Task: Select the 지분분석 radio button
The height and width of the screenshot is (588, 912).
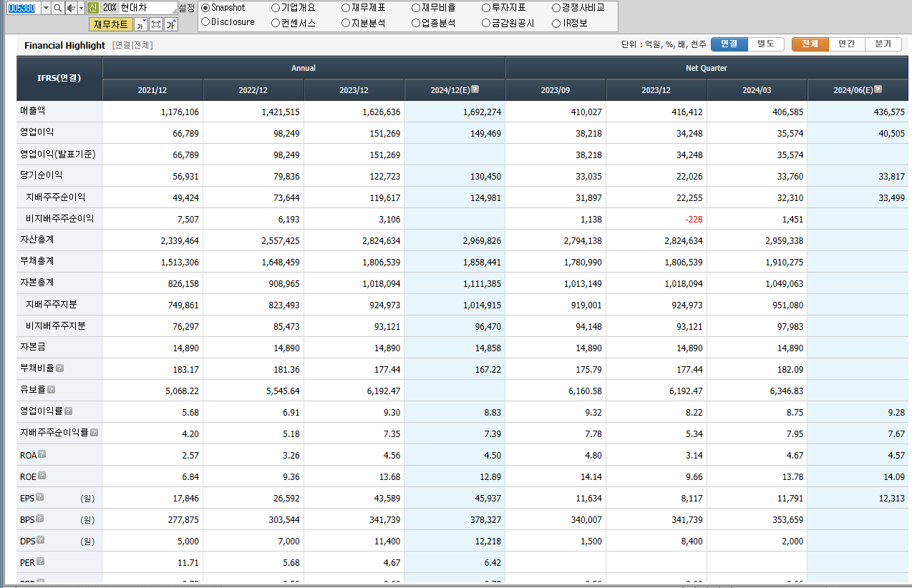Action: (346, 23)
